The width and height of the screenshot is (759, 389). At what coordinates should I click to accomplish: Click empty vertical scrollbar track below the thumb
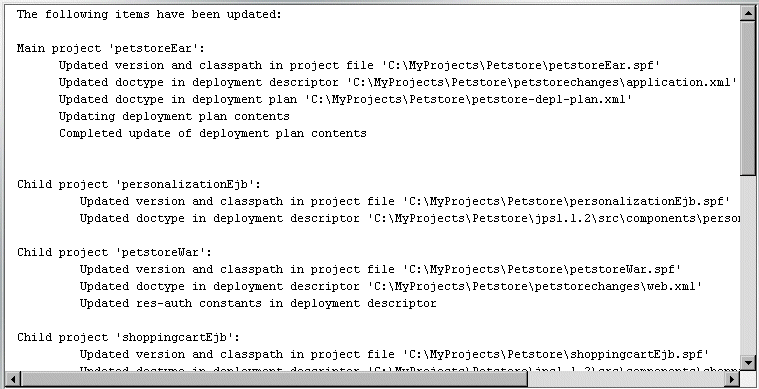(x=748, y=265)
